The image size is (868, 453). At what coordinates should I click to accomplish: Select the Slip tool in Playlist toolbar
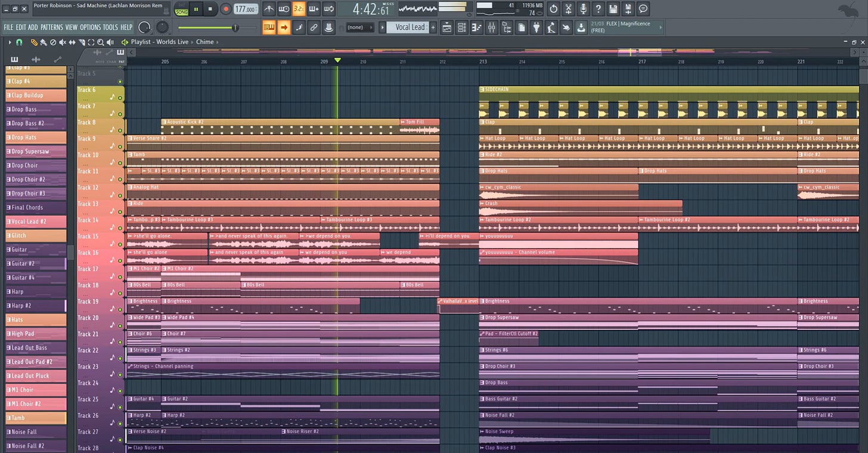pyautogui.click(x=72, y=42)
